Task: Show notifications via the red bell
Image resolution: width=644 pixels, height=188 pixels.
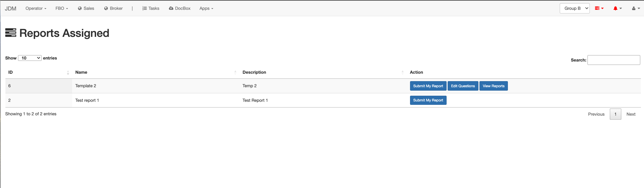Action: (x=617, y=8)
